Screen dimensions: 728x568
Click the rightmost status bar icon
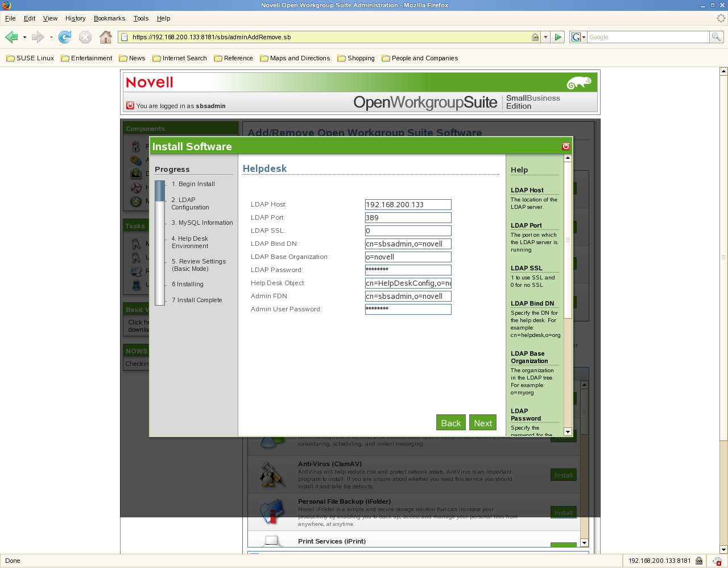tap(717, 561)
